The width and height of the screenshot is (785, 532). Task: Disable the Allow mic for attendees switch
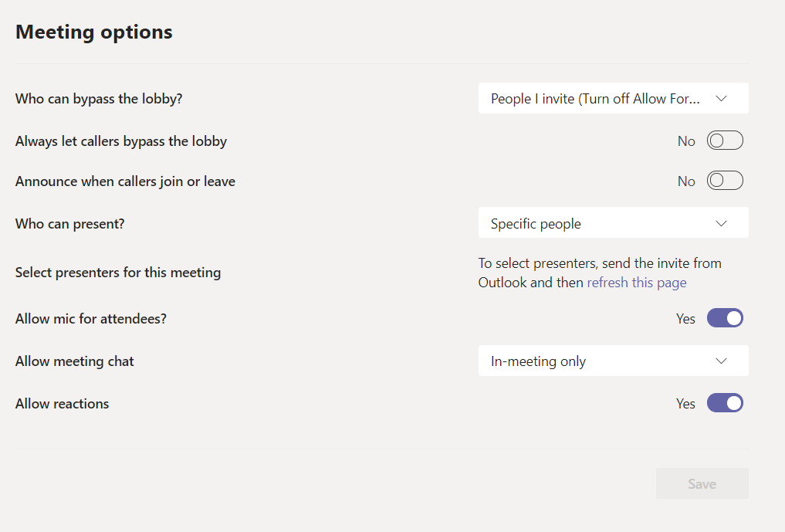(x=725, y=318)
